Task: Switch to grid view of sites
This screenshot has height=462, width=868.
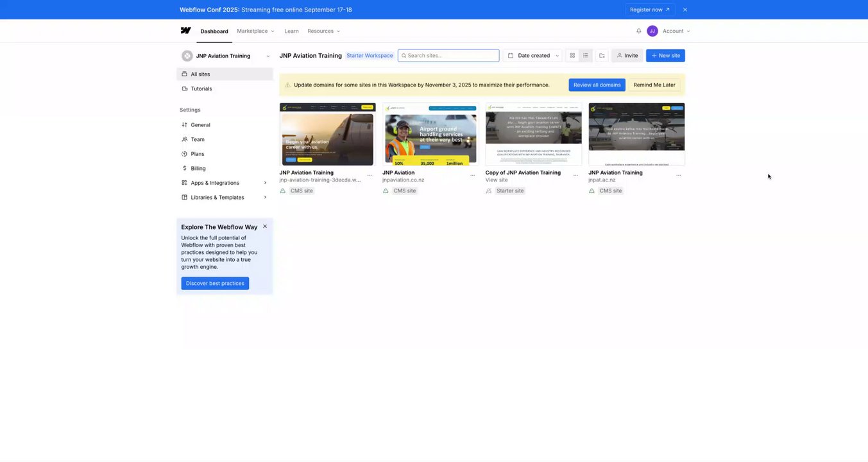Action: [572, 56]
